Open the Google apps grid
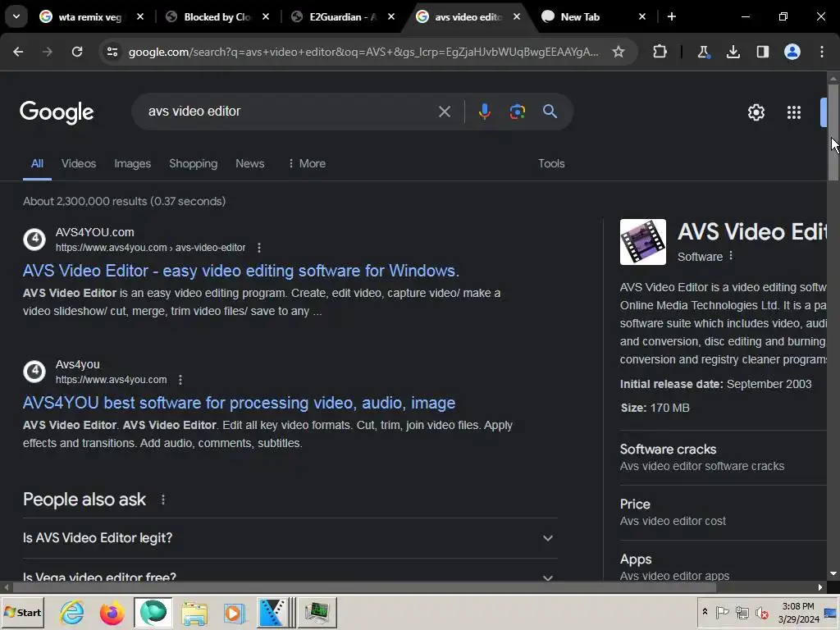 pyautogui.click(x=794, y=112)
